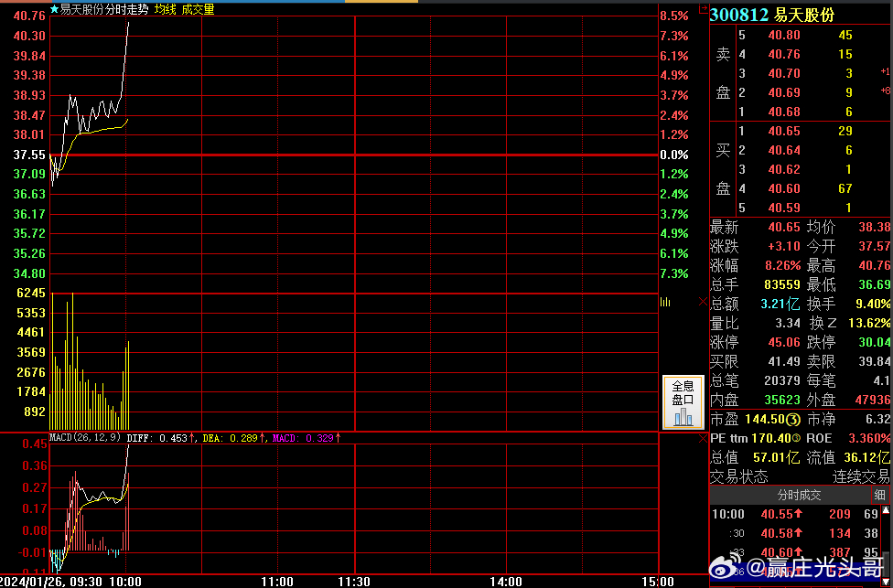Click the 涨幅 value 8.26%

[x=783, y=266]
